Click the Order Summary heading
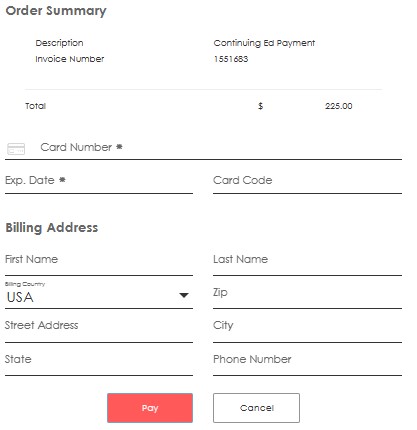 pyautogui.click(x=56, y=11)
